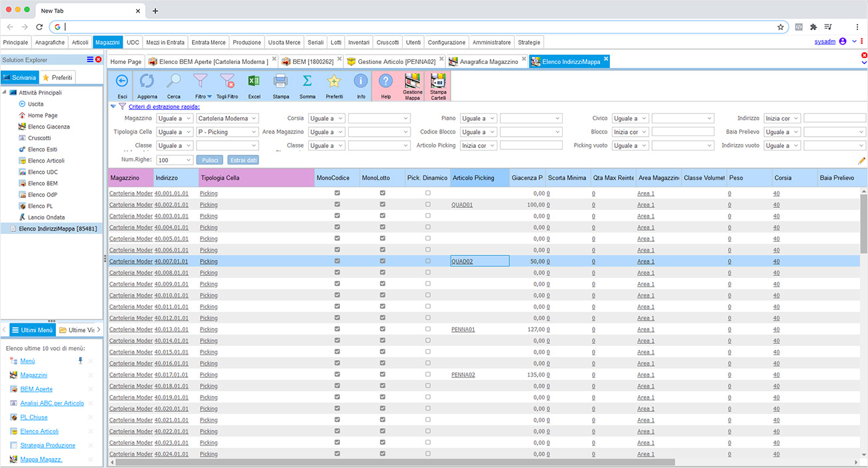This screenshot has height=468, width=868.
Task: Open the PENNA01 article link
Action: pyautogui.click(x=463, y=329)
